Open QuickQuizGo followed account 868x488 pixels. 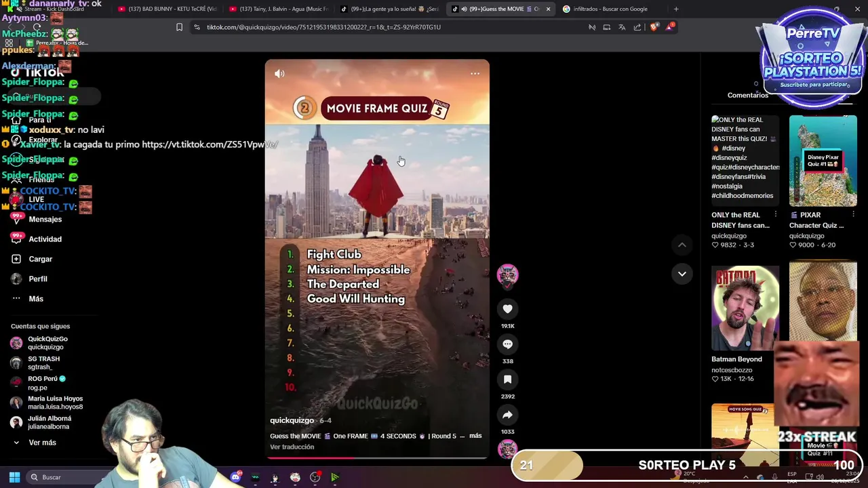click(x=47, y=343)
